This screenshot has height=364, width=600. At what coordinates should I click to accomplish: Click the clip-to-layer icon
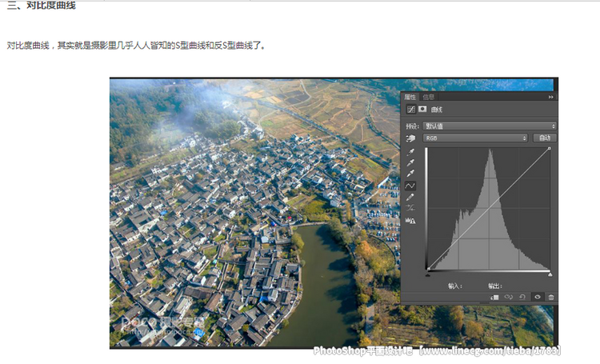click(494, 297)
